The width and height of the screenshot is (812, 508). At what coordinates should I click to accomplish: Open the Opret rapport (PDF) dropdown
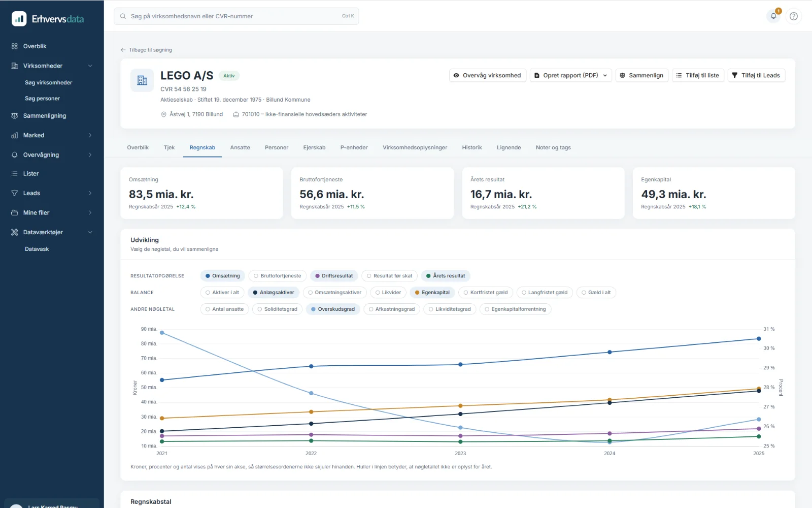click(x=571, y=75)
